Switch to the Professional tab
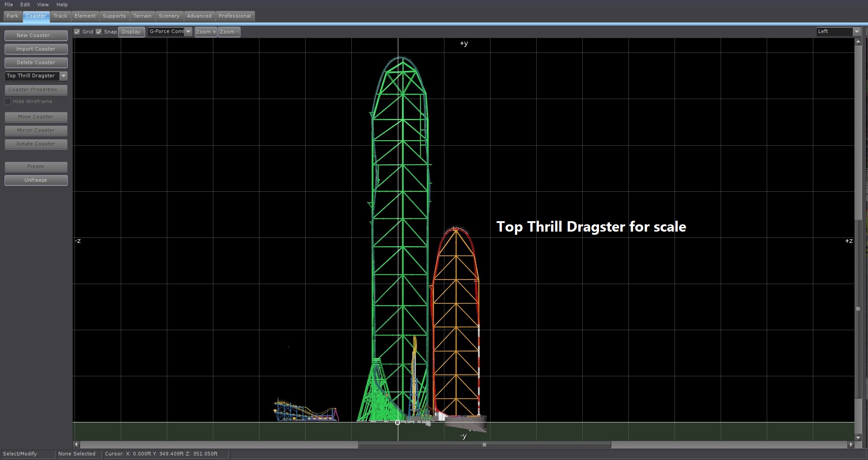Image resolution: width=868 pixels, height=460 pixels. point(235,16)
